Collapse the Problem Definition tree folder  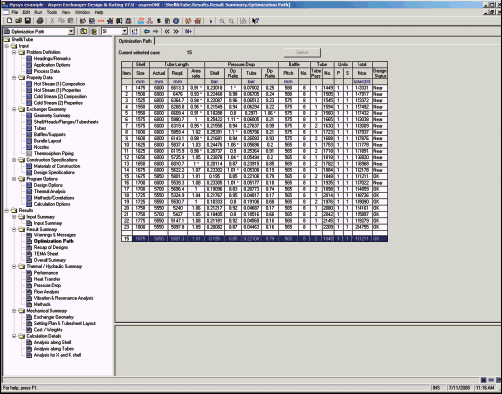coord(14,52)
